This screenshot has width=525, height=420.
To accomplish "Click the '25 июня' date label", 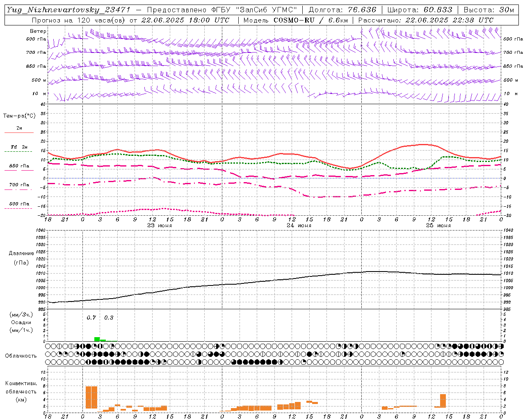I will point(438,226).
